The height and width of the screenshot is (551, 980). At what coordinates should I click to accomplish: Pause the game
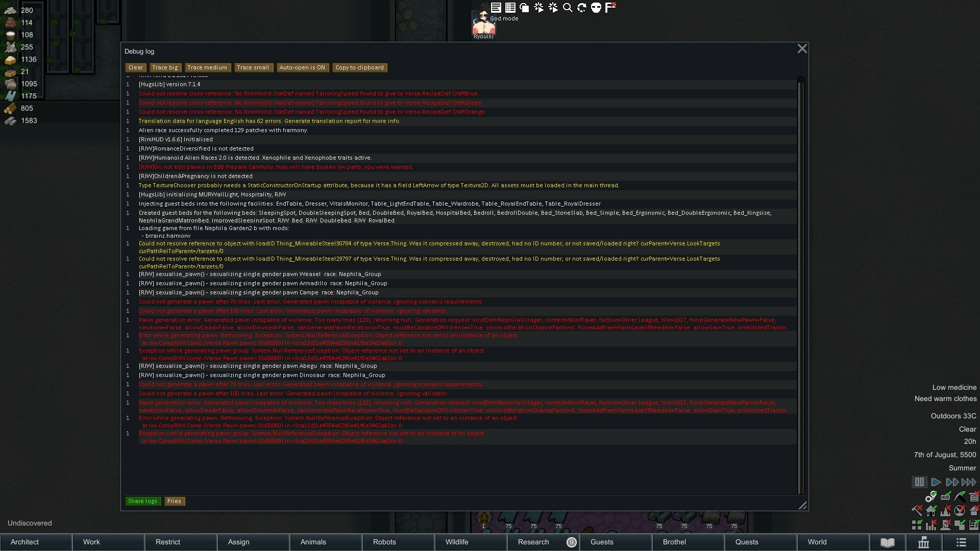tap(919, 482)
